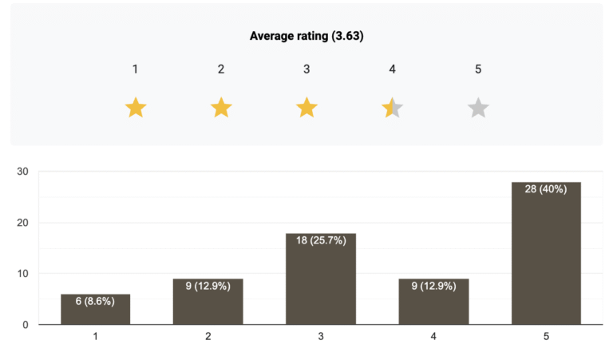Click the x-axis label 5
The width and height of the screenshot is (613, 364).
click(547, 337)
